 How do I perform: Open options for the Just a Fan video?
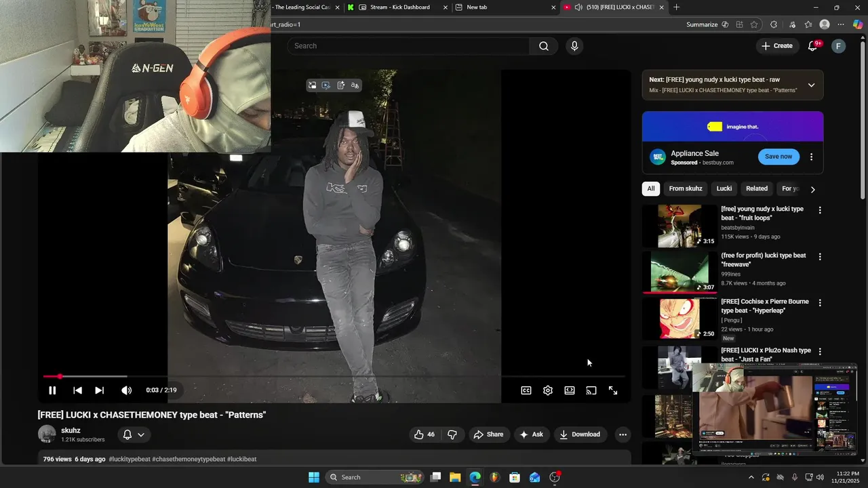[x=820, y=352]
